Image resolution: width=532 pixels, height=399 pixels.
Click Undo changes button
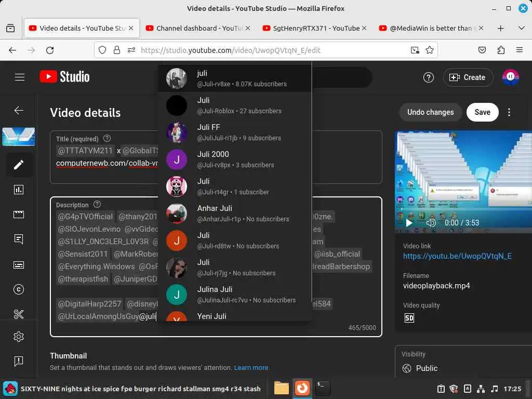[x=430, y=112]
